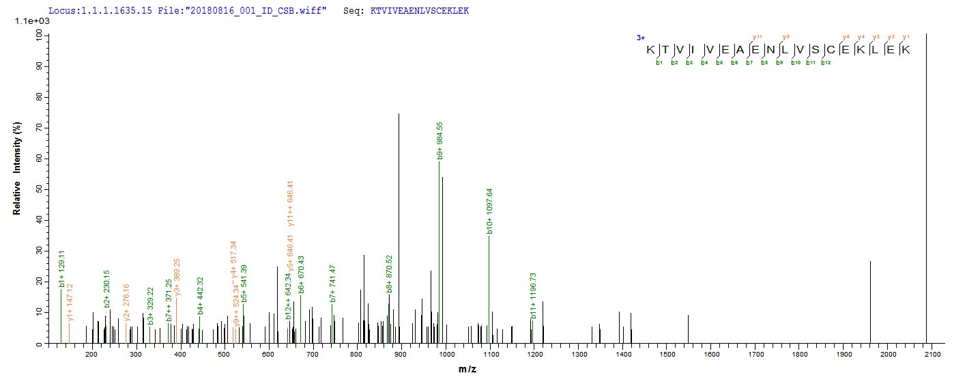Image resolution: width=980 pixels, height=384 pixels.
Task: Click the 1.1e+03 intensity scale value
Action: pos(29,22)
